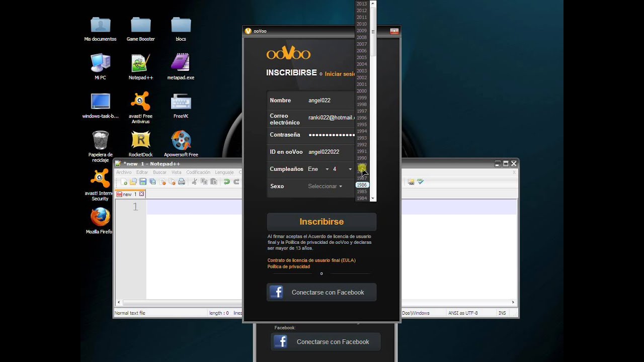Select the Apowersoft Free desktop icon
Viewport: 644px width, 362px height.
[x=181, y=144]
